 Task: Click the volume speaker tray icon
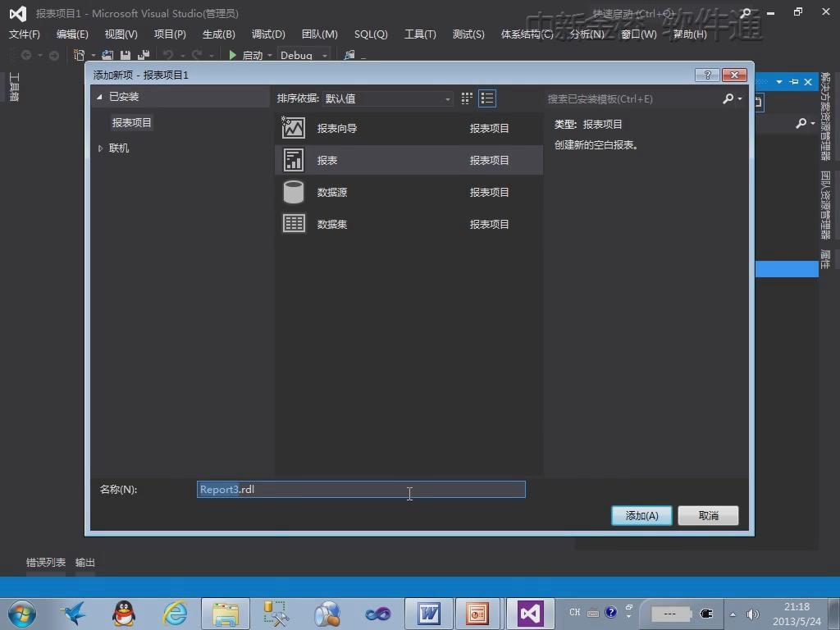pyautogui.click(x=752, y=614)
